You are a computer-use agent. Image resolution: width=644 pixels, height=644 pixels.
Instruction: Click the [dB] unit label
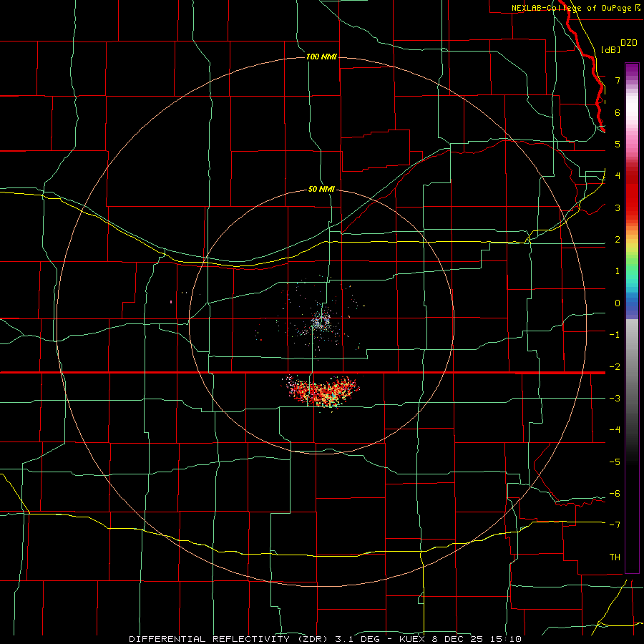point(610,49)
